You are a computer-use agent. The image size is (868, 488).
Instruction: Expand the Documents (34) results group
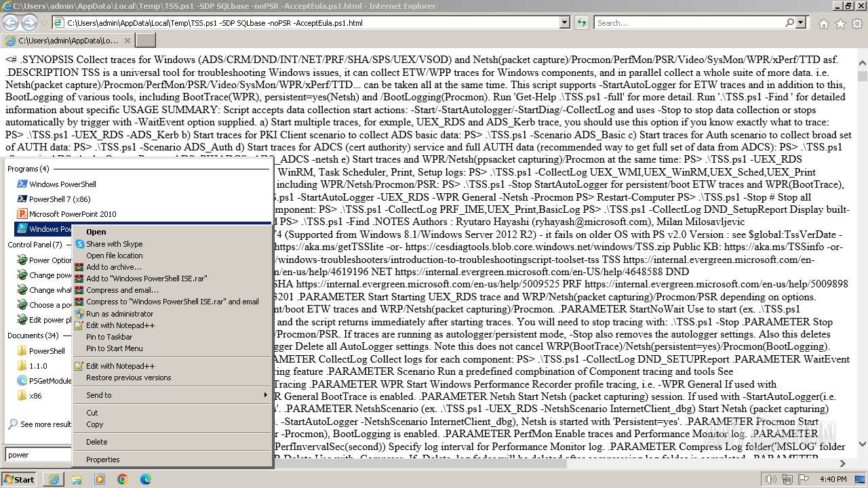pyautogui.click(x=33, y=335)
